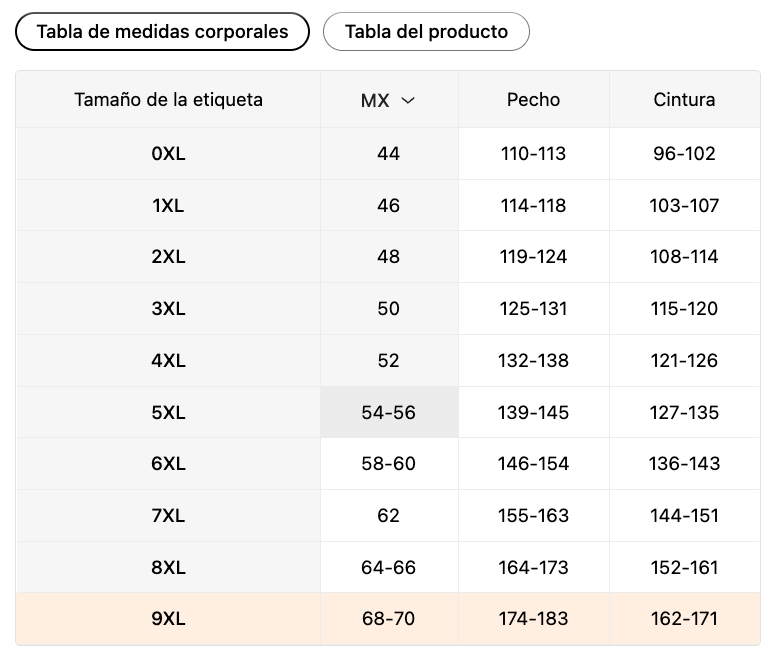Select the 4XL size label

pyautogui.click(x=168, y=360)
